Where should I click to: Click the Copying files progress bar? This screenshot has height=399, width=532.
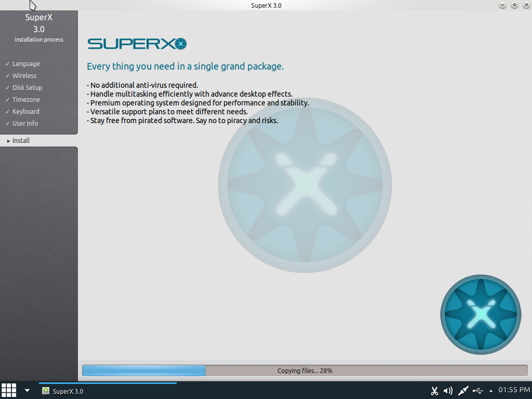click(x=305, y=371)
